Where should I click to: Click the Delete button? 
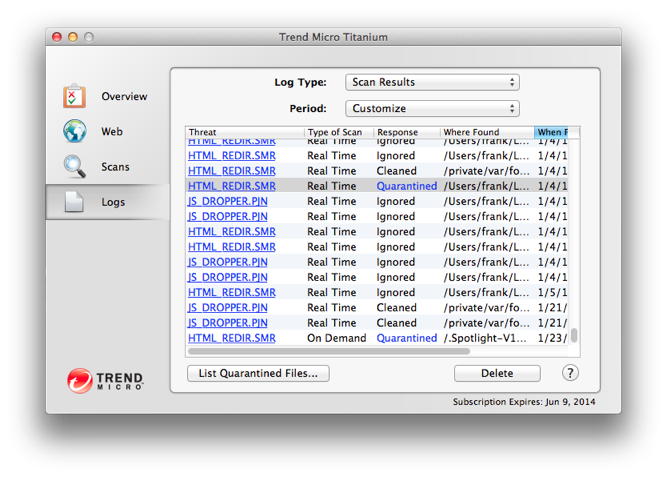[497, 373]
